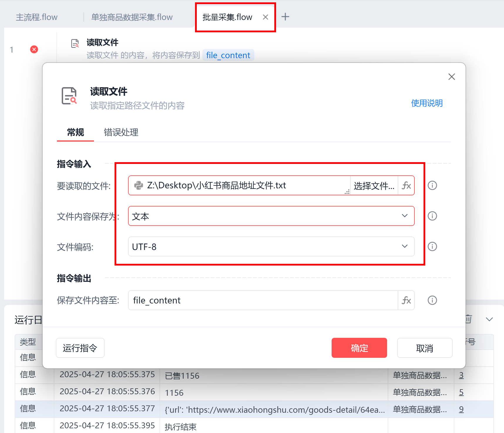Click timestamp 2025-04-27 18:05:55.376
The image size is (504, 433).
(x=107, y=392)
